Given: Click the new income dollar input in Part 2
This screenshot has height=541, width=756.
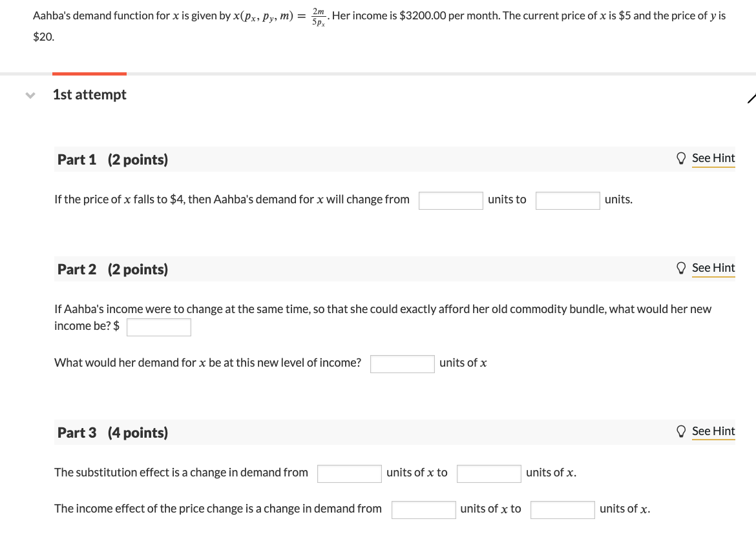Looking at the screenshot, I should pos(158,327).
